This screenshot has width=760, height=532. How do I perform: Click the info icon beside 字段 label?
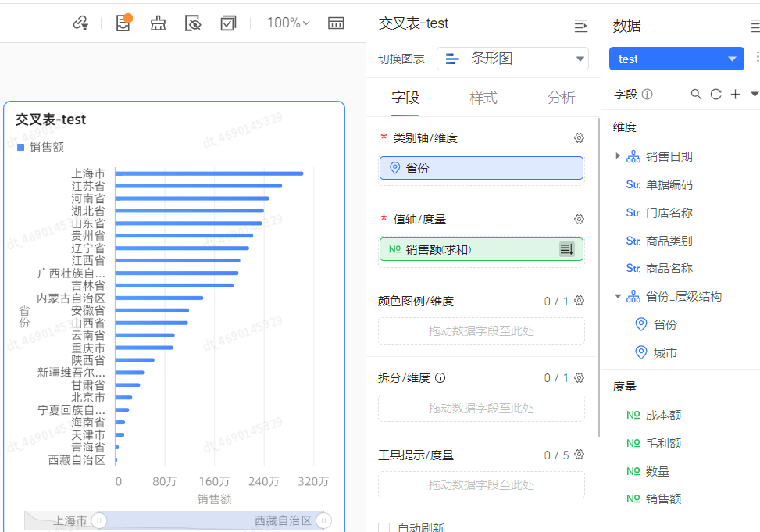(x=647, y=94)
